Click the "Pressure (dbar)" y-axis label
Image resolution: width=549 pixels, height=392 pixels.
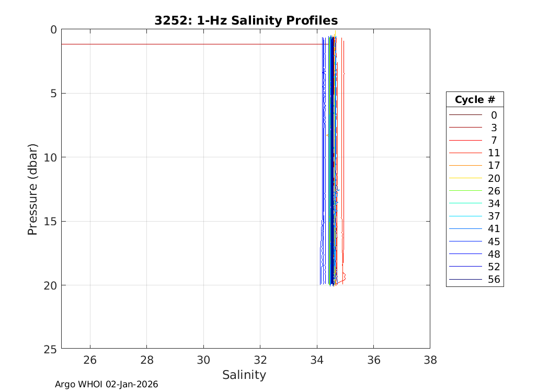32,189
